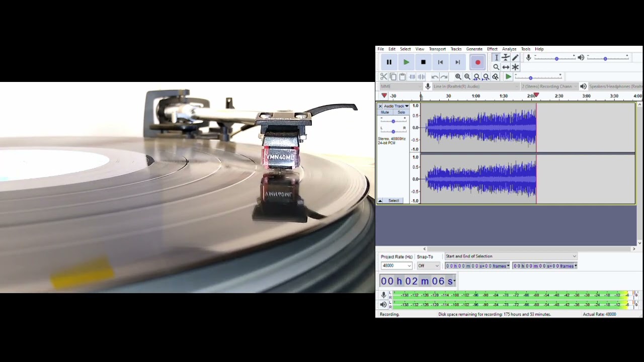Open the Project Rate 48000 dropdown
This screenshot has width=644, height=362.
[396, 265]
